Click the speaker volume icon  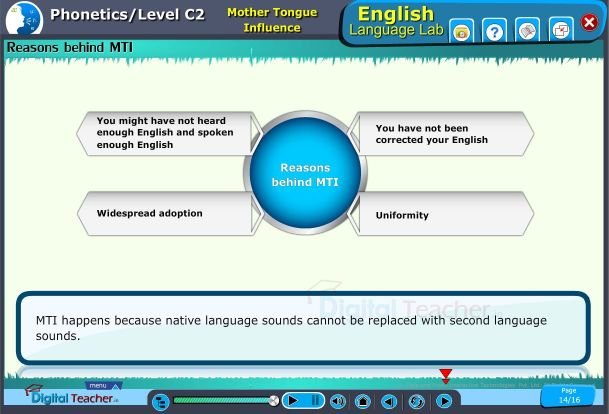[337, 401]
